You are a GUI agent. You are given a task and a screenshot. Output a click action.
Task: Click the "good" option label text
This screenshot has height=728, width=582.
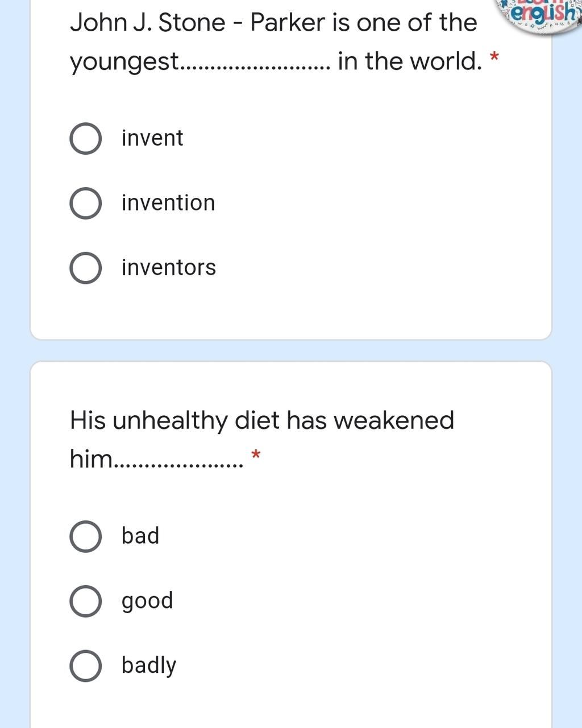coord(147,602)
